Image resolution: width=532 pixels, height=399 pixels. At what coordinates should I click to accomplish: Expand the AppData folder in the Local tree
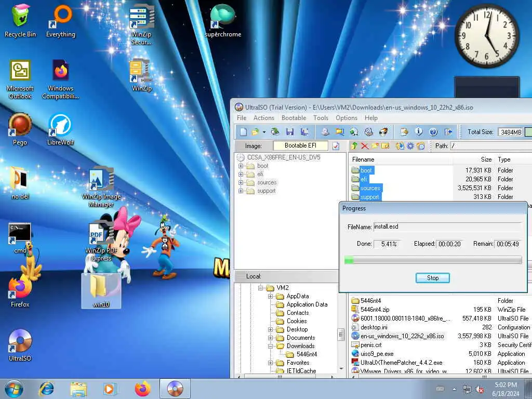click(x=270, y=297)
